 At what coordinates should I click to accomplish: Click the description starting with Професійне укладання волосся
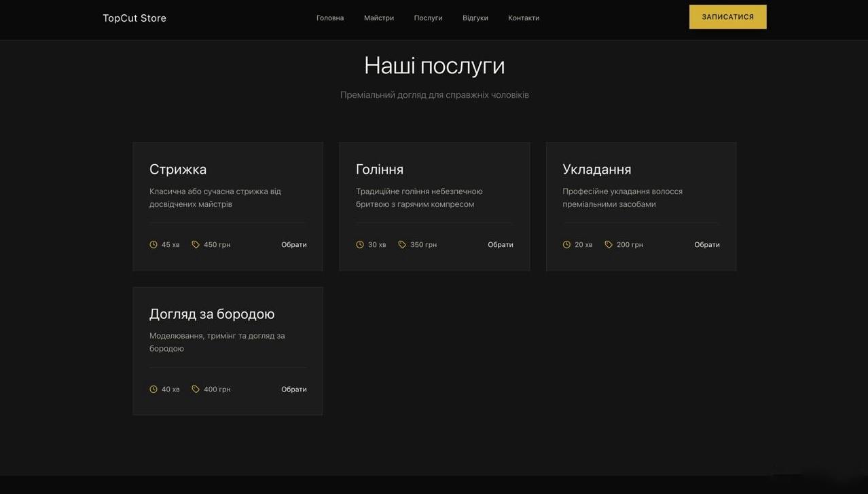623,197
